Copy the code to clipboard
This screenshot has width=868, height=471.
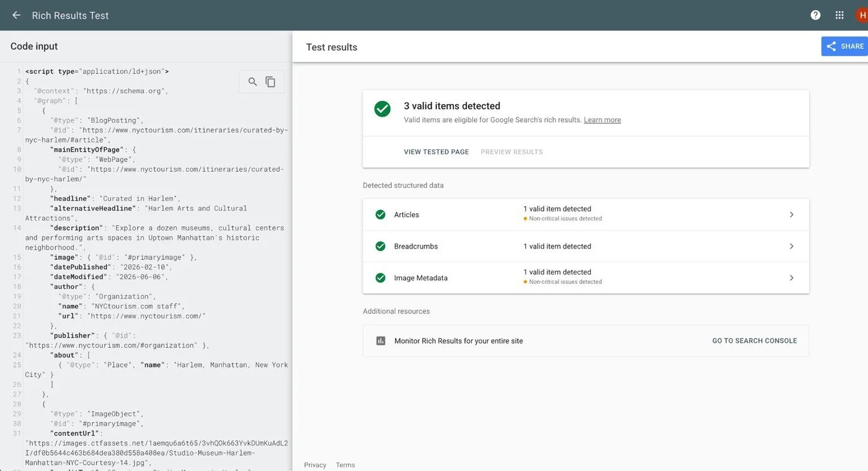[270, 82]
